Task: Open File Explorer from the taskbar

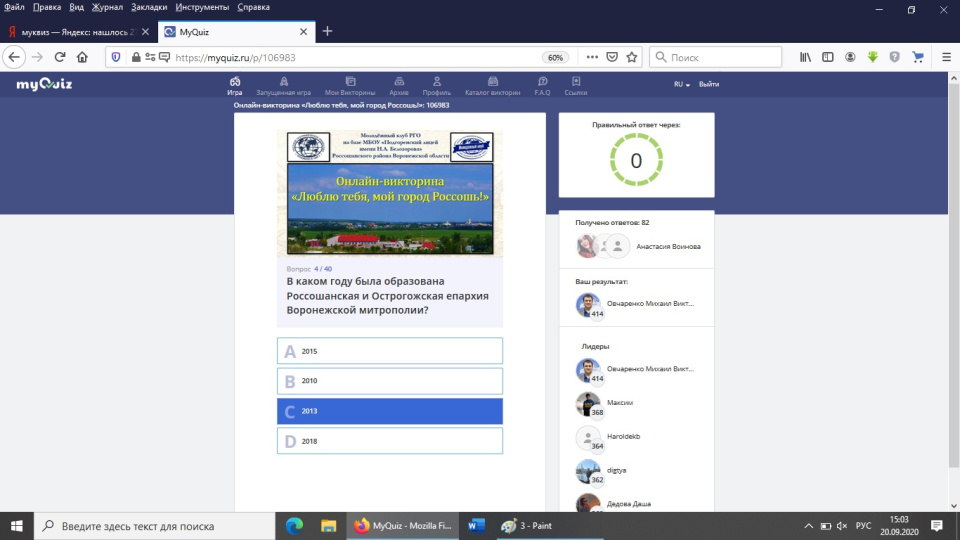Action: click(328, 526)
